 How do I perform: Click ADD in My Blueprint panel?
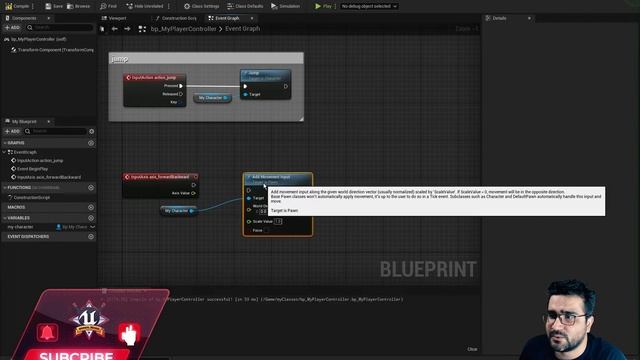click(x=12, y=131)
